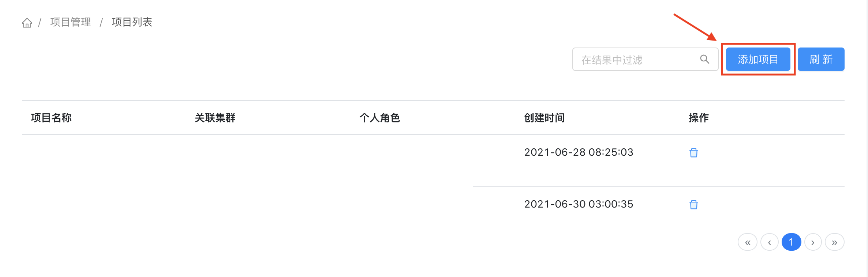The width and height of the screenshot is (868, 277).
Task: Go to next page with › button
Action: [x=813, y=242]
